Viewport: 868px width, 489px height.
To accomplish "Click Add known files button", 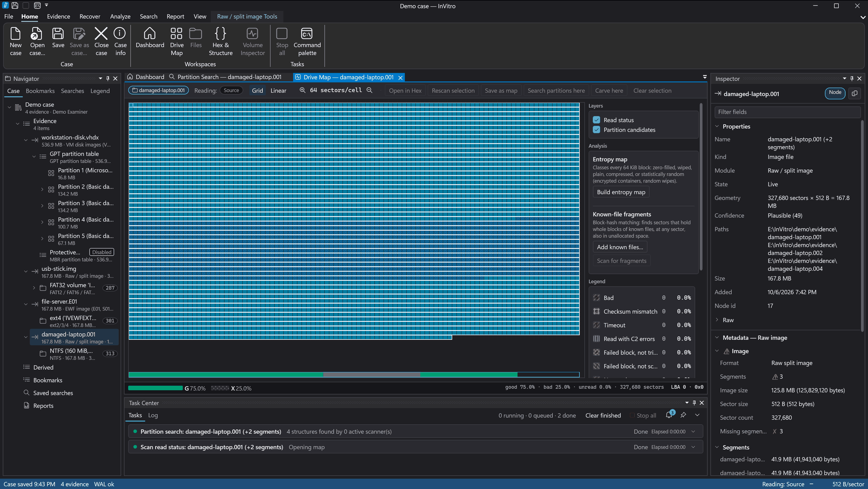I will [620, 247].
